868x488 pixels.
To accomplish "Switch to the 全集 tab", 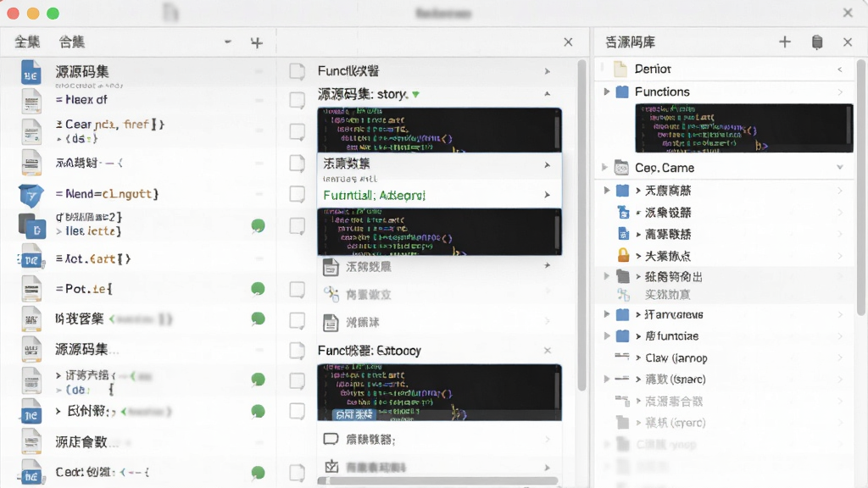I will click(27, 42).
